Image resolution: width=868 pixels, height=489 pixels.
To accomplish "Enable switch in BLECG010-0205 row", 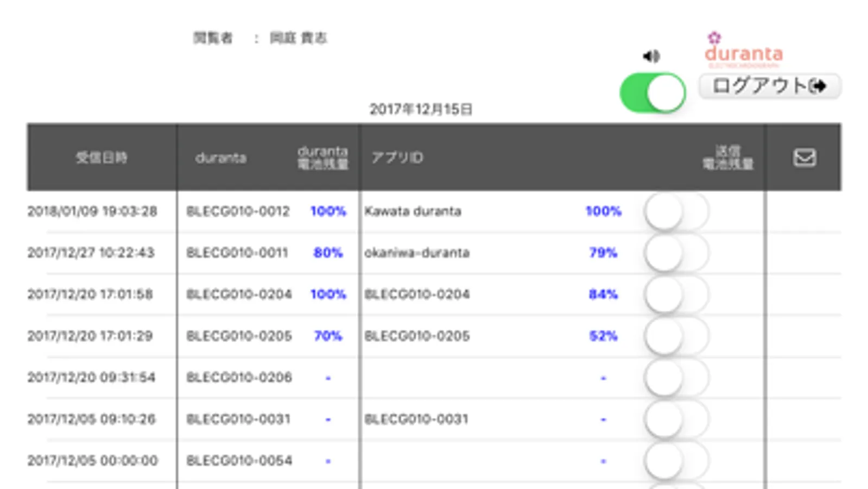I will click(x=677, y=336).
